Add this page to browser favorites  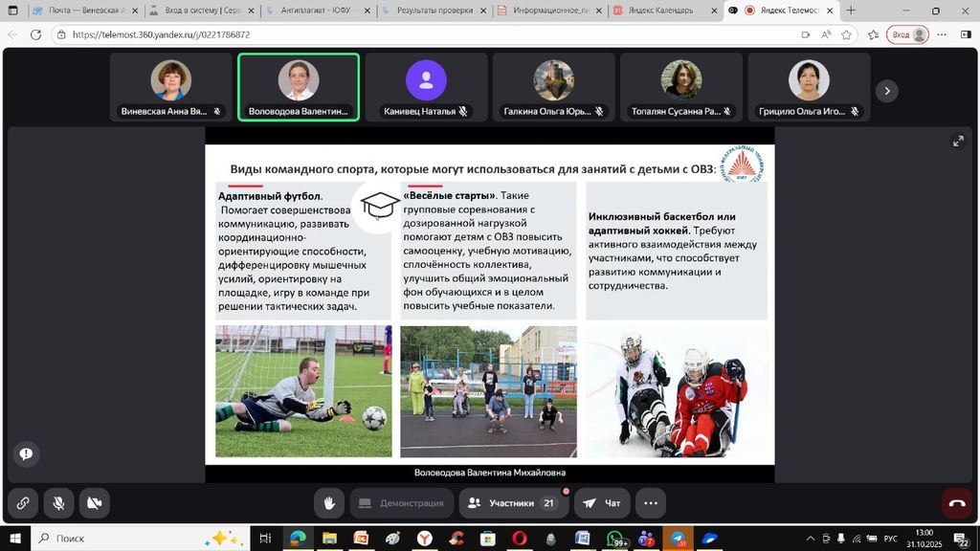tap(846, 34)
